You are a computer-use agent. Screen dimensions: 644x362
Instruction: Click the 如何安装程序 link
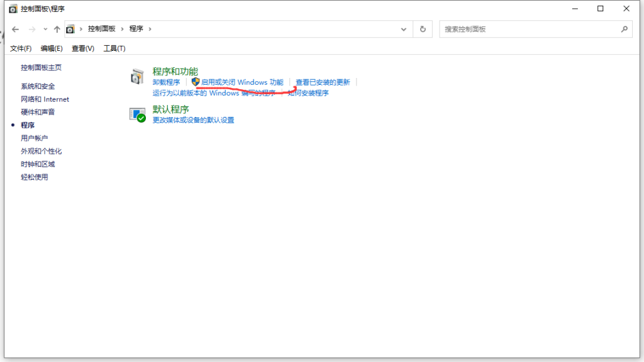point(308,93)
